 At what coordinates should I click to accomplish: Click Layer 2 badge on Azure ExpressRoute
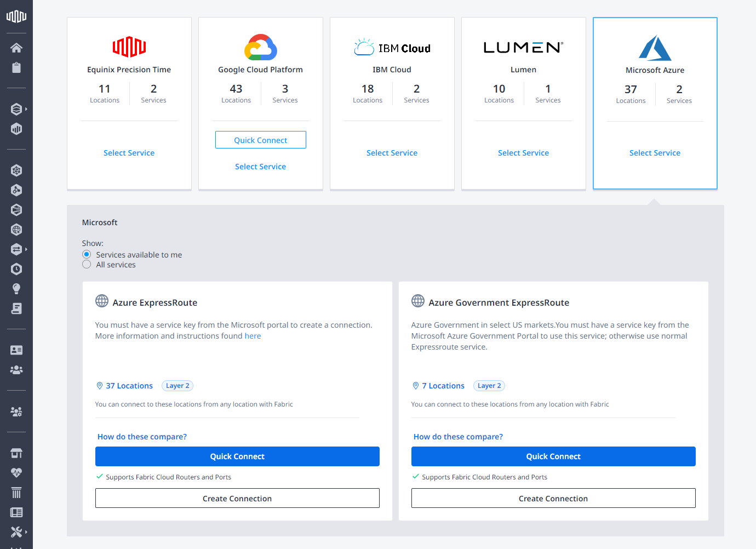(x=177, y=386)
